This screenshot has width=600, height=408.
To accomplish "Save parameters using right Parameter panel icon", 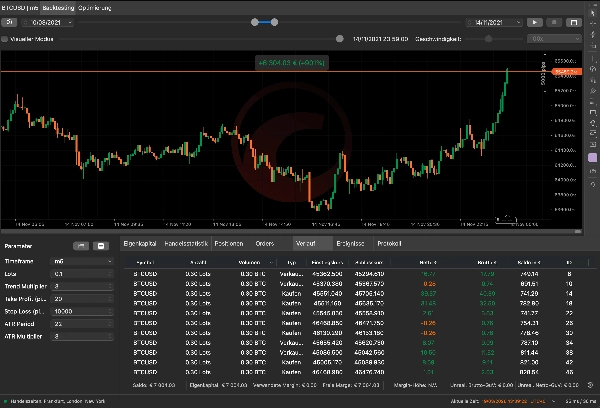I will point(101,246).
